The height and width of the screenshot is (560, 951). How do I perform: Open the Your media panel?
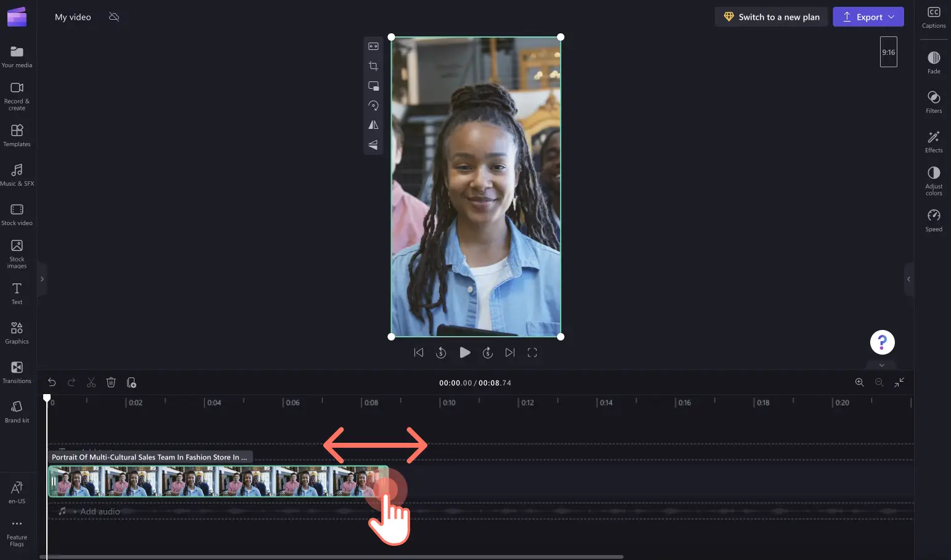point(17,57)
